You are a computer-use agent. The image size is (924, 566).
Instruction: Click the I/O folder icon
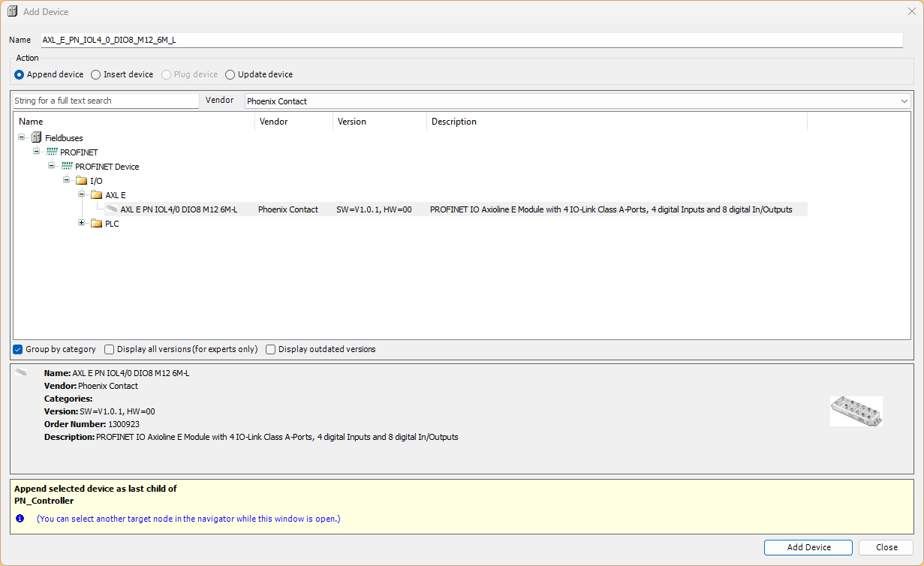(81, 181)
